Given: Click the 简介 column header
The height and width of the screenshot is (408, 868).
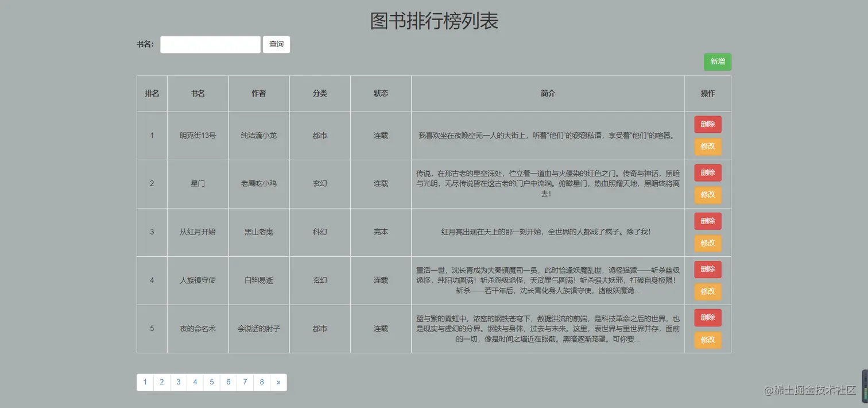Looking at the screenshot, I should click(x=548, y=93).
